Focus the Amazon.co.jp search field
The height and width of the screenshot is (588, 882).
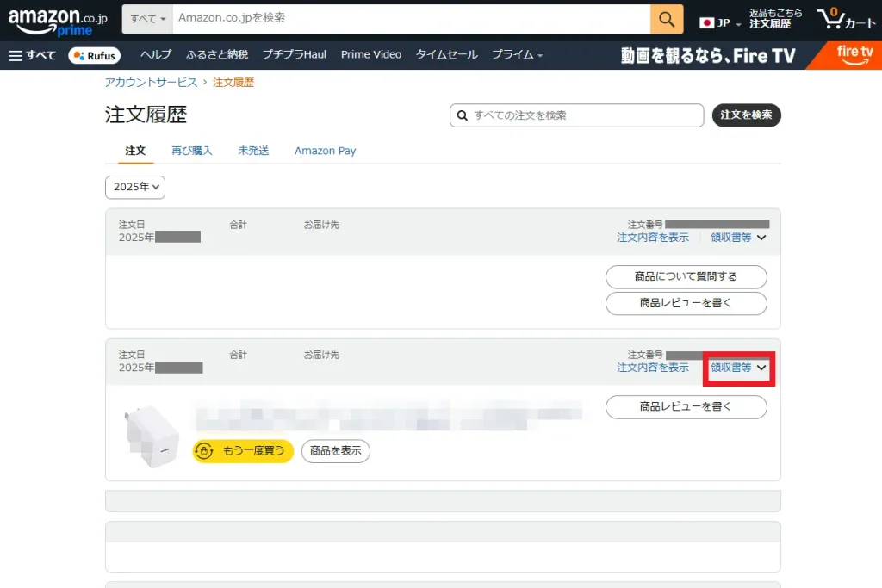coord(411,19)
